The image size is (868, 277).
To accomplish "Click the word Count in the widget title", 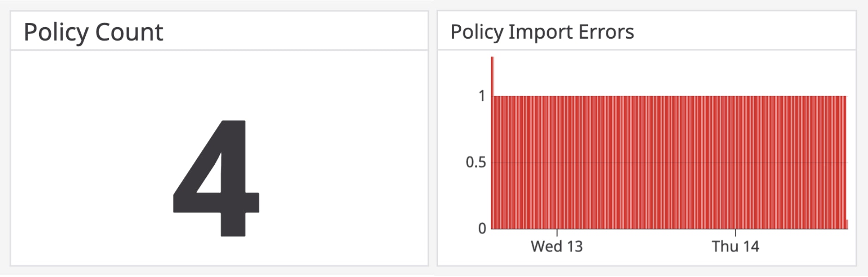I will (x=129, y=32).
